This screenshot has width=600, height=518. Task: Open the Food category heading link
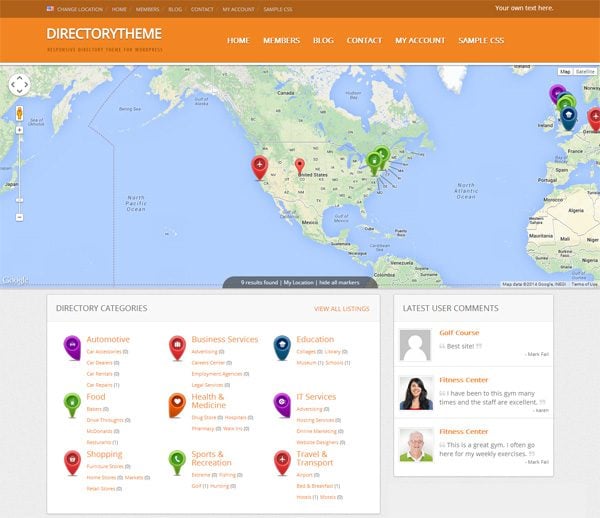click(96, 397)
